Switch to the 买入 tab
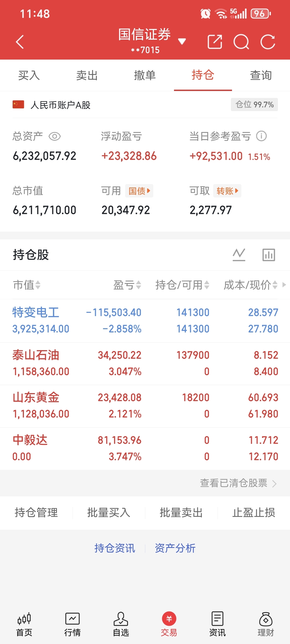This screenshot has height=644, width=290. [29, 75]
